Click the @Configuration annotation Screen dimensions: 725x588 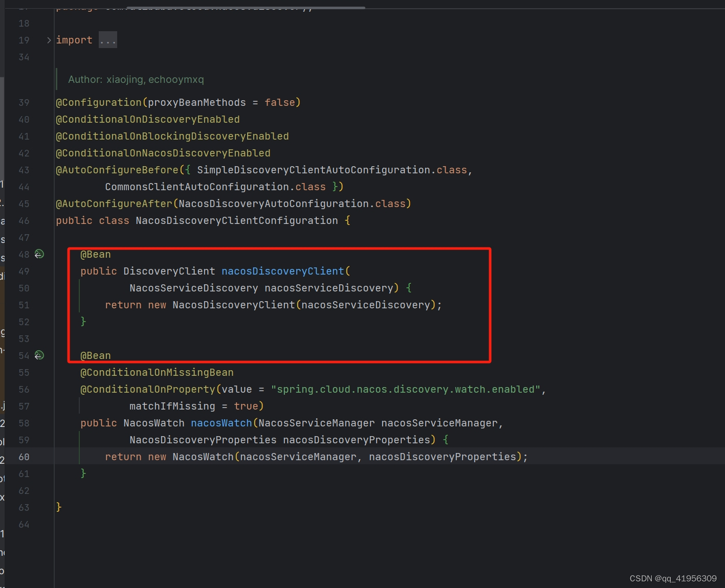point(99,103)
